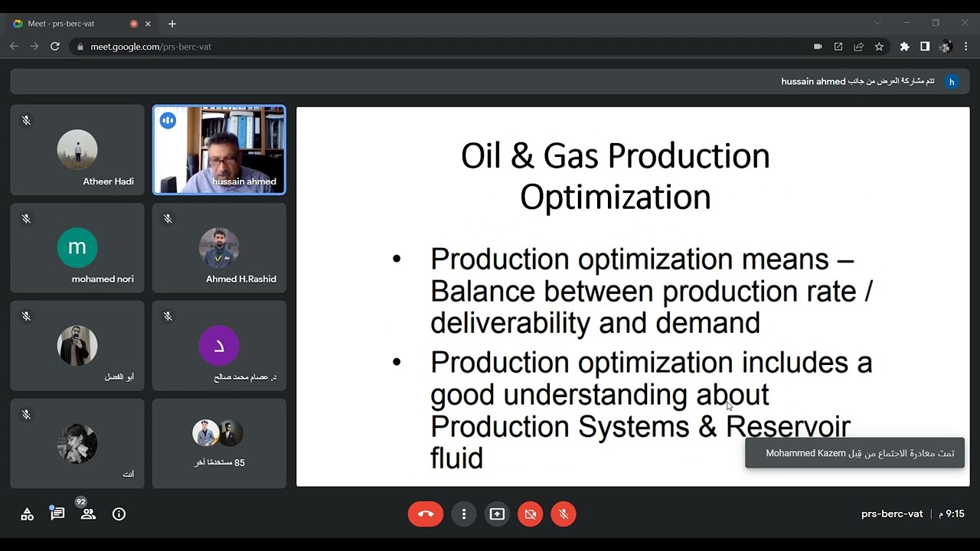Go forward in browser history
This screenshot has height=551, width=980.
click(x=34, y=47)
